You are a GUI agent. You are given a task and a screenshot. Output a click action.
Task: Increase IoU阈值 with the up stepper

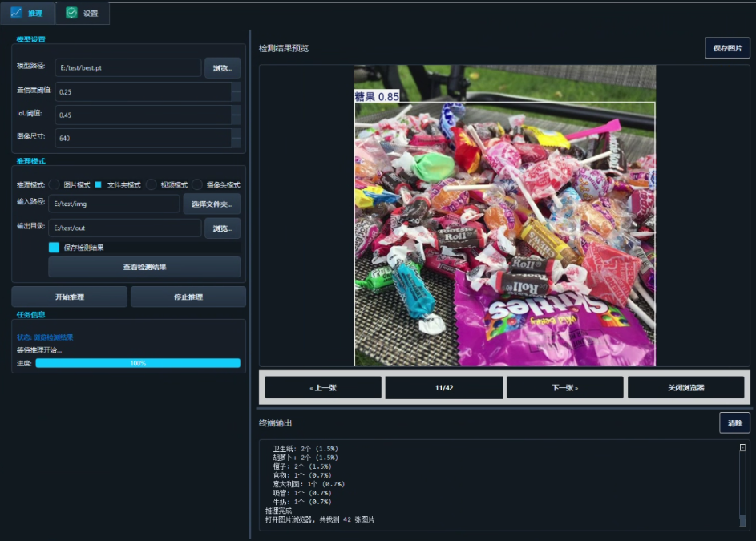(236, 111)
